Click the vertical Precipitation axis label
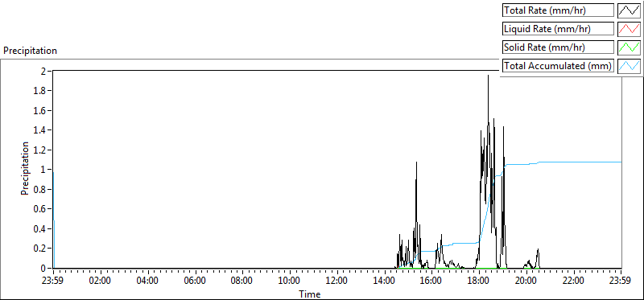 (25, 168)
